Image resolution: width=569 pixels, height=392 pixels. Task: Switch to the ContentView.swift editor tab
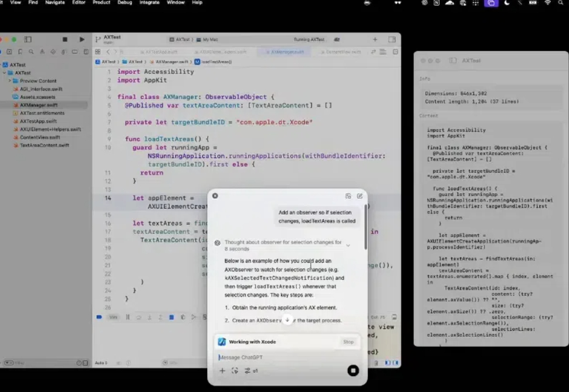(x=340, y=52)
